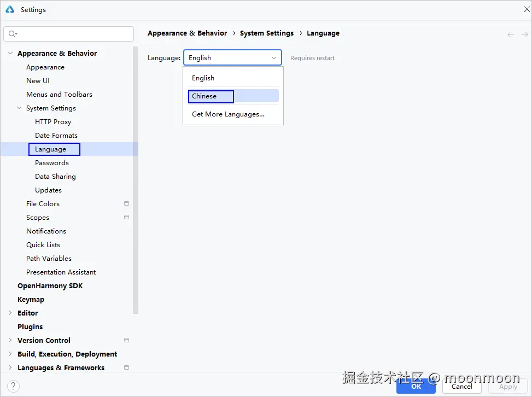Open Notifications settings
The image size is (532, 397).
tap(46, 231)
